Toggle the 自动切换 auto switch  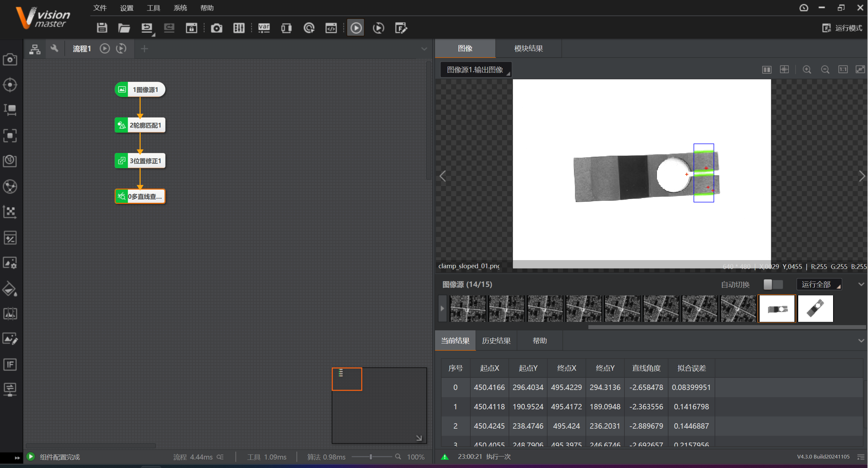point(773,284)
